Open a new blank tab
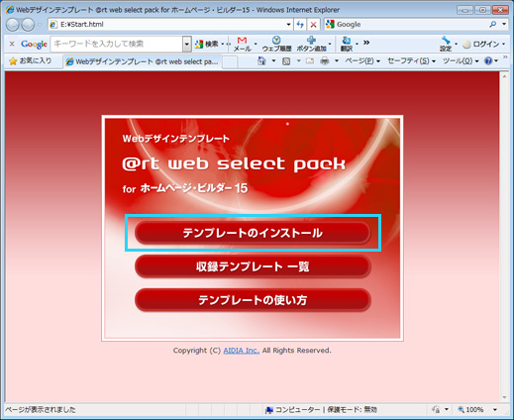Viewport: 514px width, 420px height. (x=230, y=61)
